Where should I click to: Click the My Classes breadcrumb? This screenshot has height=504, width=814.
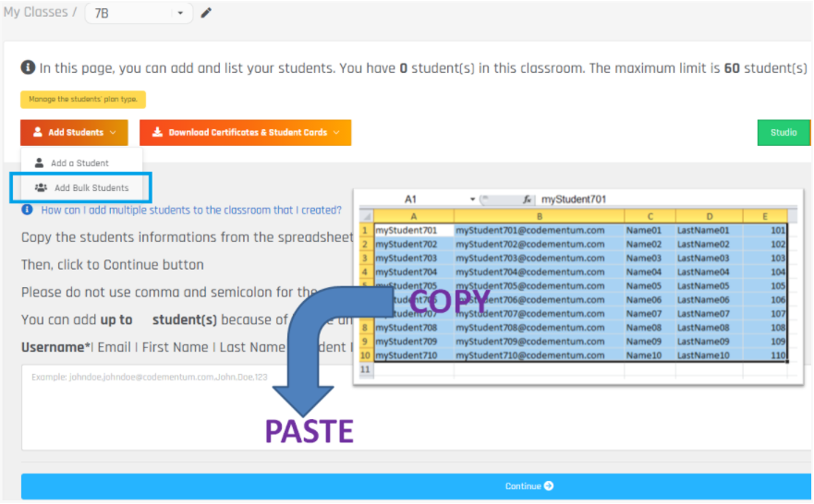click(x=36, y=12)
